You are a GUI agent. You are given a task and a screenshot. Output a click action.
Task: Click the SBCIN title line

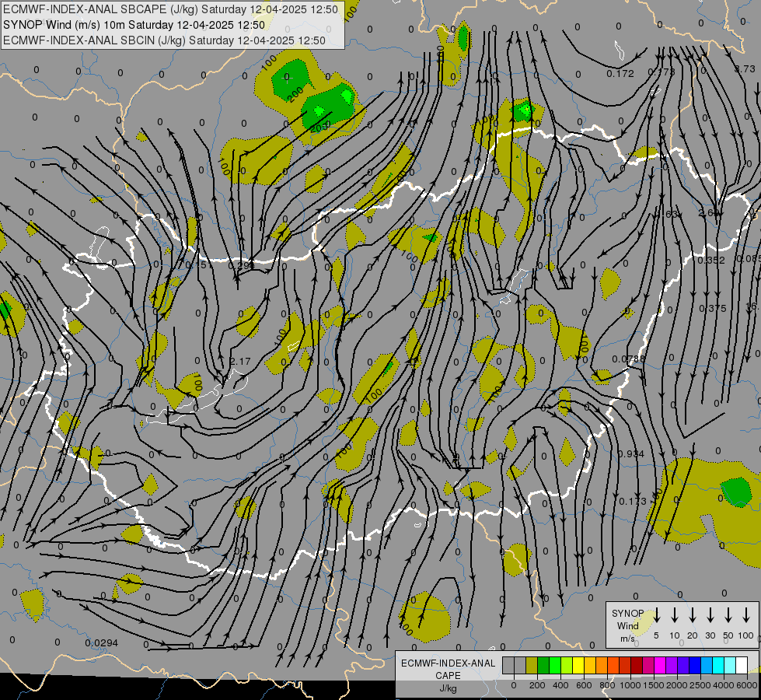(x=164, y=40)
